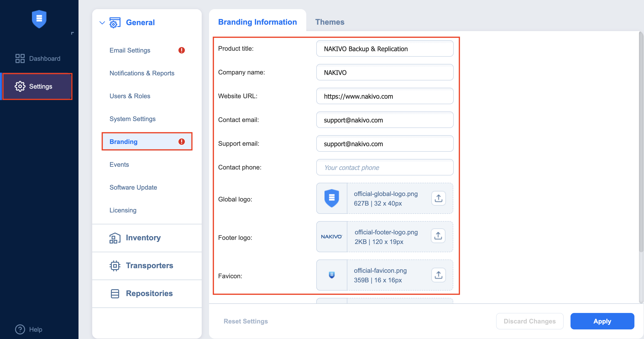Select the Branding Information tab
The width and height of the screenshot is (644, 339).
[x=257, y=22]
